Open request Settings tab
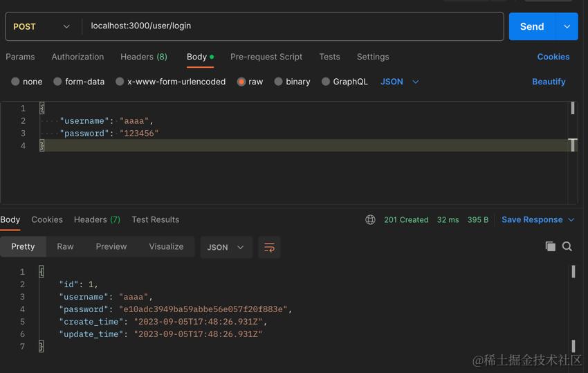 coord(373,57)
